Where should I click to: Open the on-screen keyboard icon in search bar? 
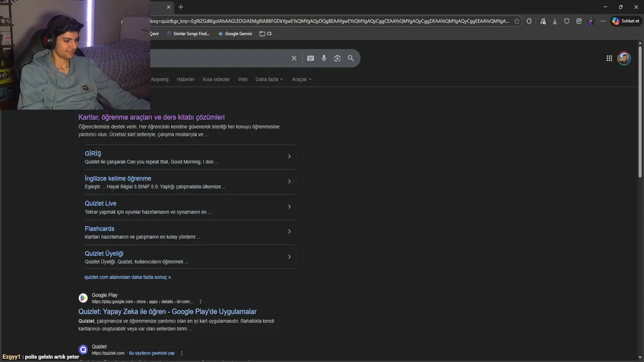tap(310, 58)
